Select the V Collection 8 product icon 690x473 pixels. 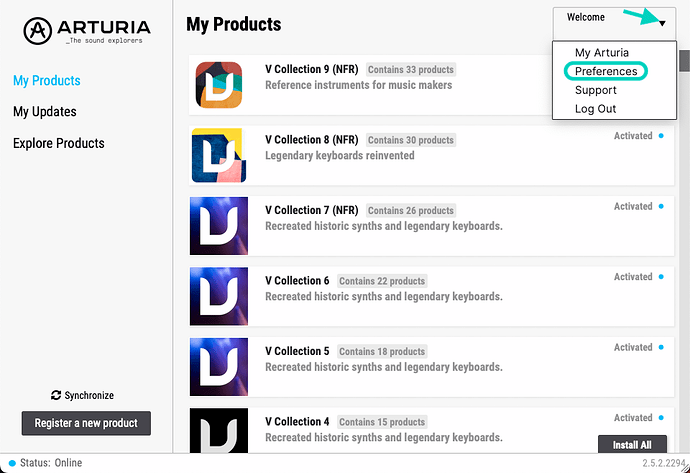tap(219, 155)
